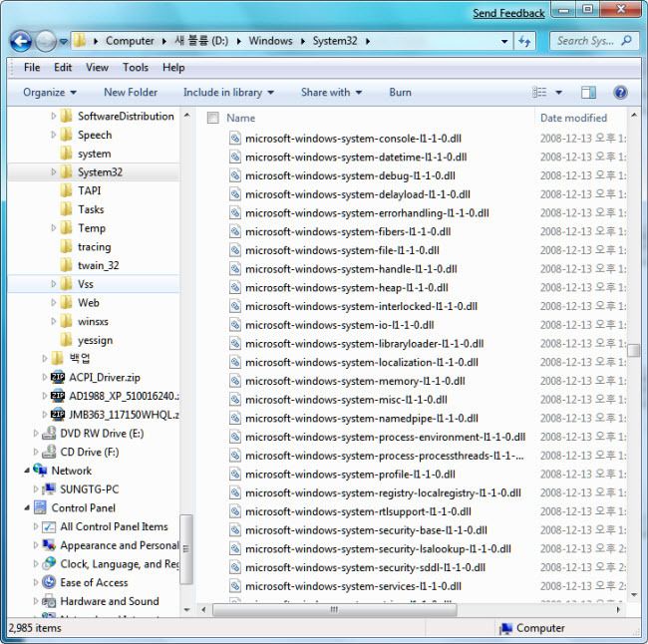Image resolution: width=648 pixels, height=644 pixels.
Task: Sort by the Name column header
Action: (x=240, y=119)
